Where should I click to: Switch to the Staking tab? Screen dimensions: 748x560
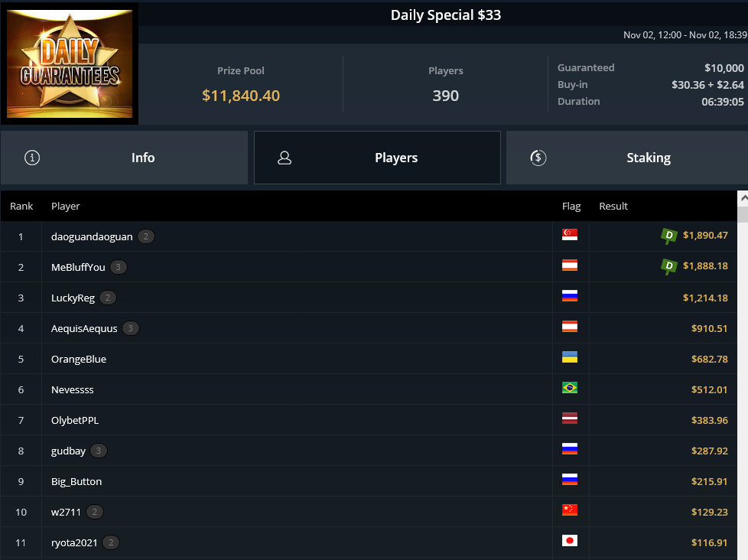coord(627,158)
